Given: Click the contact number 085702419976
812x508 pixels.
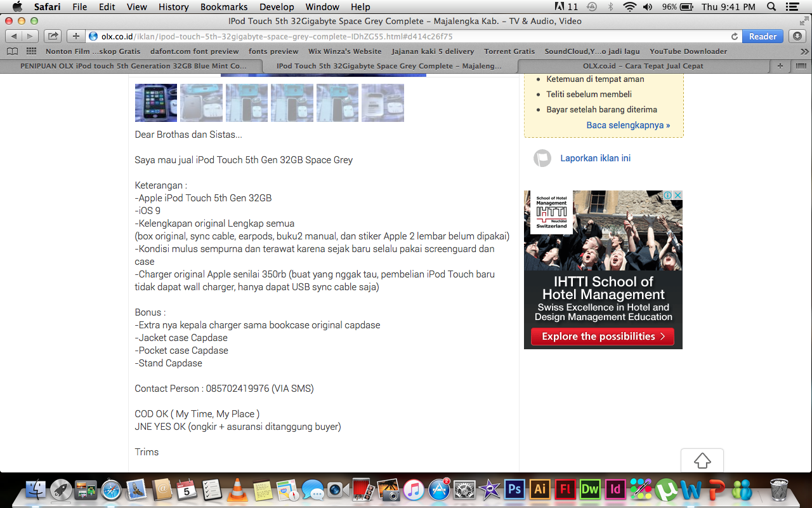Looking at the screenshot, I should pyautogui.click(x=238, y=389).
